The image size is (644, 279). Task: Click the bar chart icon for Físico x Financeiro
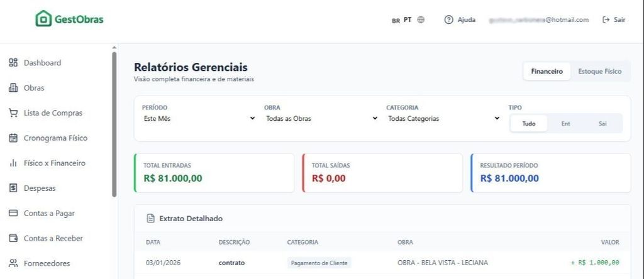click(13, 163)
